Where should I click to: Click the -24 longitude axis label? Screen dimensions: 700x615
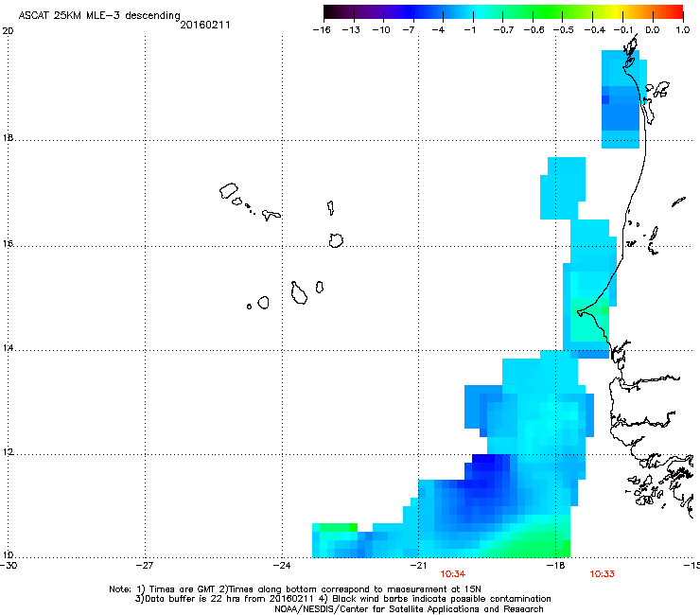(x=282, y=566)
